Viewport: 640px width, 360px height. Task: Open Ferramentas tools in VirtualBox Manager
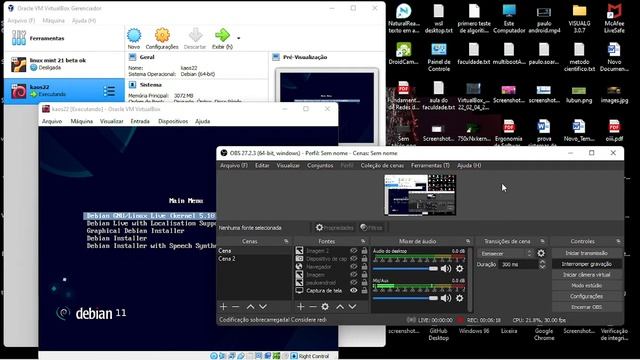click(x=64, y=38)
